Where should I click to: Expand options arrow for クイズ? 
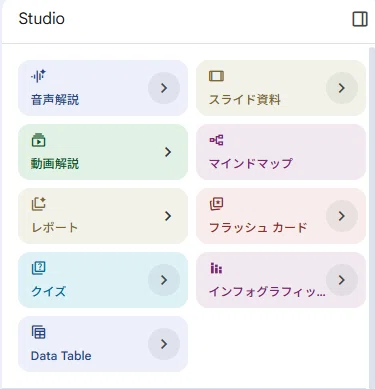point(164,280)
